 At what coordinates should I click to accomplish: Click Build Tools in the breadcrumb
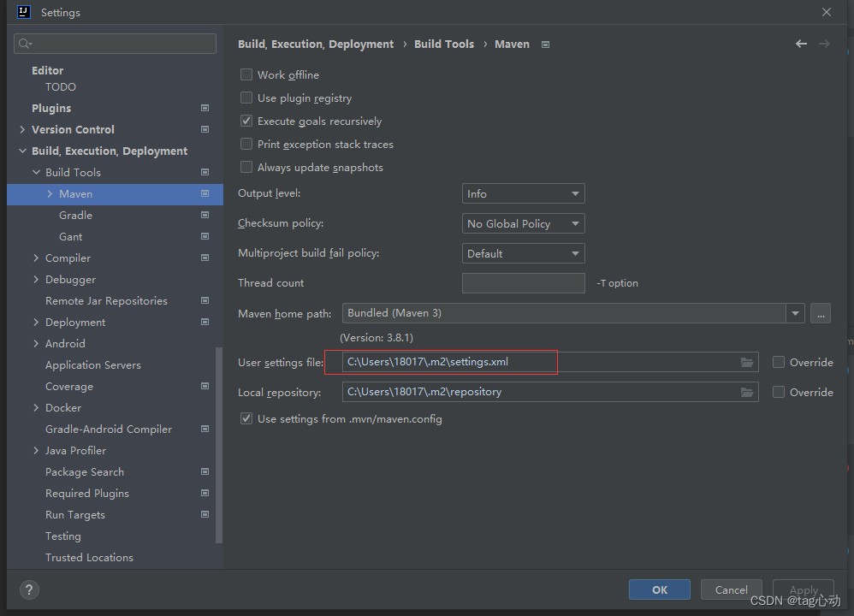(444, 44)
